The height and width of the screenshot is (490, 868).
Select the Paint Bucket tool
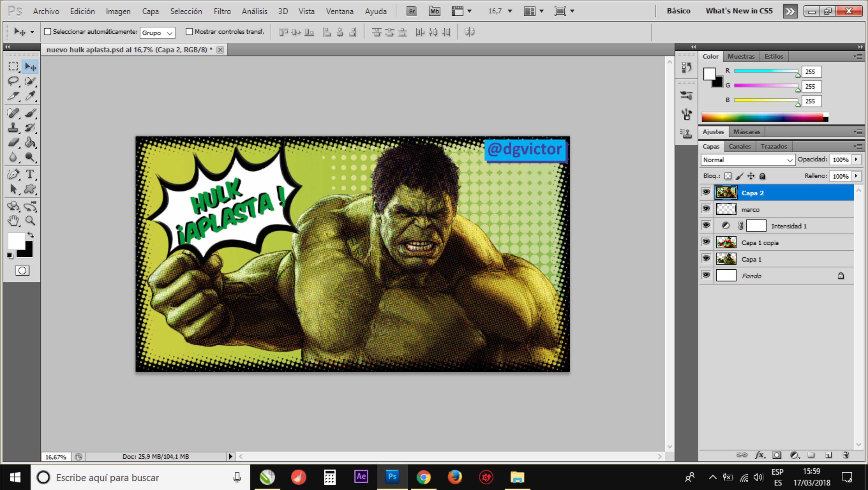[30, 142]
